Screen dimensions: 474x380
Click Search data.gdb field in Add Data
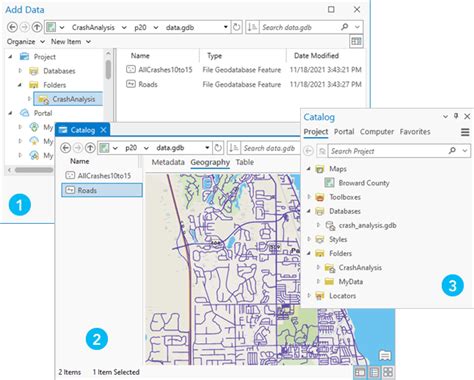pos(298,27)
